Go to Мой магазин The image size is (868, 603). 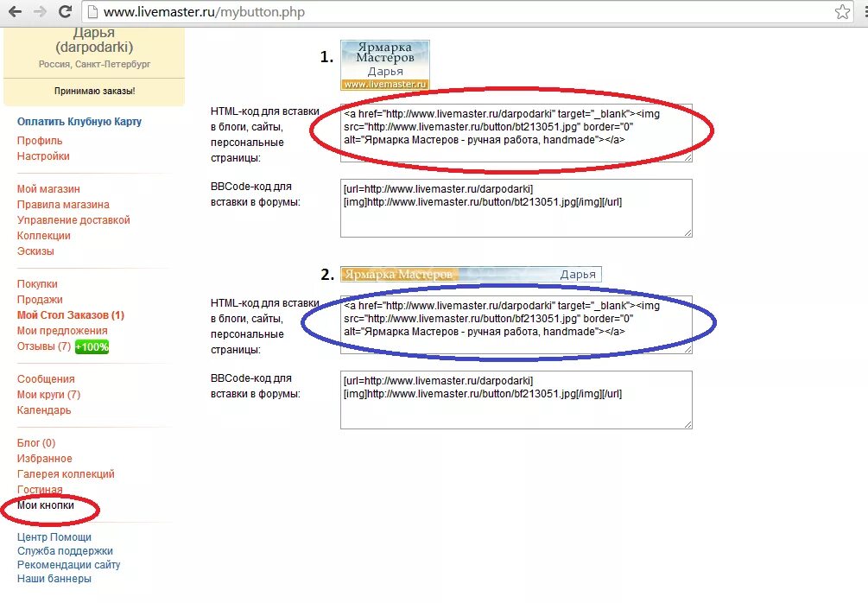48,189
